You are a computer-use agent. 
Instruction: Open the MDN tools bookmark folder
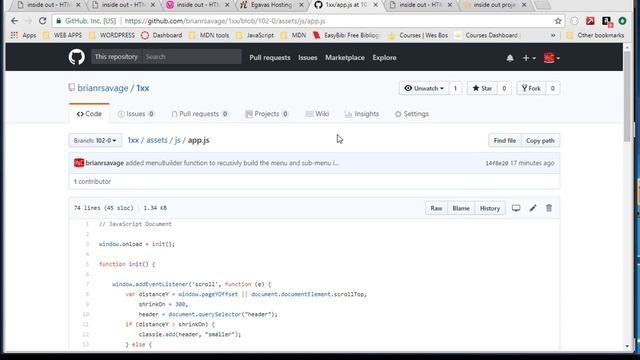pyautogui.click(x=209, y=36)
